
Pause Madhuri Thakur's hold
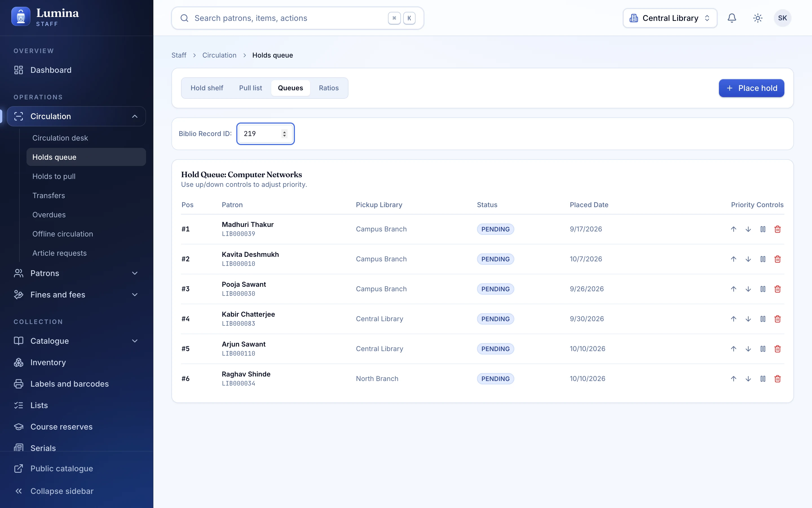tap(763, 229)
